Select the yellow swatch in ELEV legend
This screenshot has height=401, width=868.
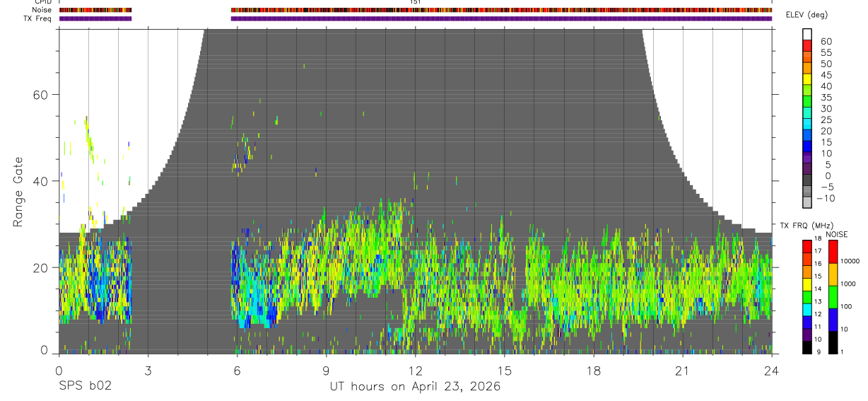coord(807,79)
